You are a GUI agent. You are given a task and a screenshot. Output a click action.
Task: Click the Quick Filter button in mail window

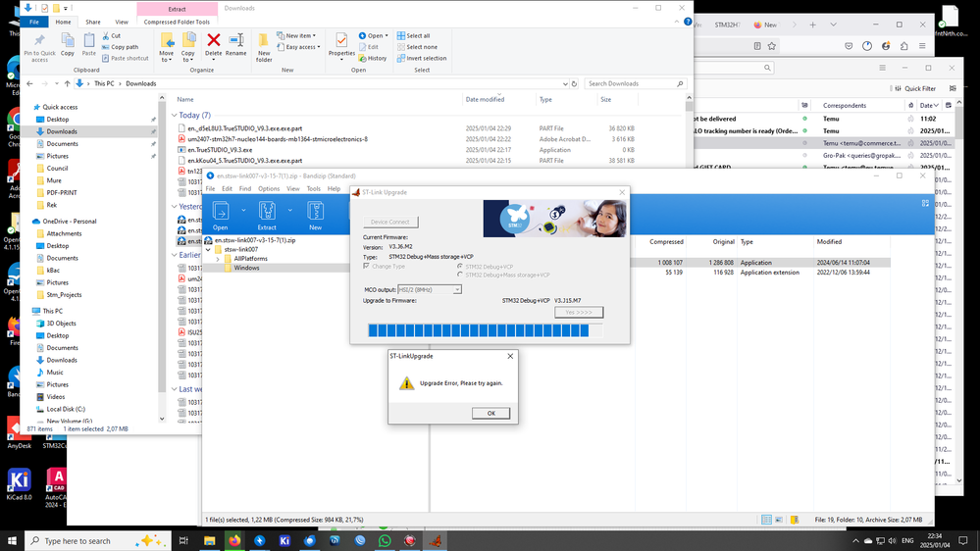[915, 88]
